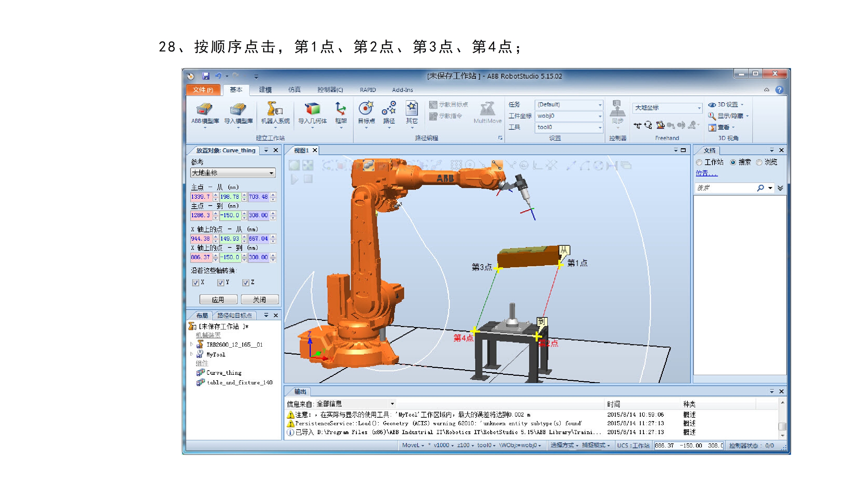The height and width of the screenshot is (488, 868).
Task: Open the ABB模型库 library icon
Action: coord(205,110)
